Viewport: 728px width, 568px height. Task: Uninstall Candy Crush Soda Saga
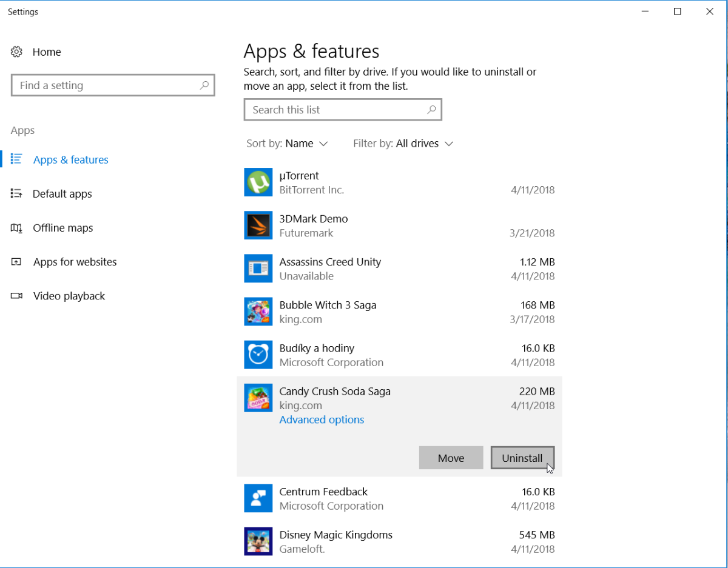click(522, 458)
